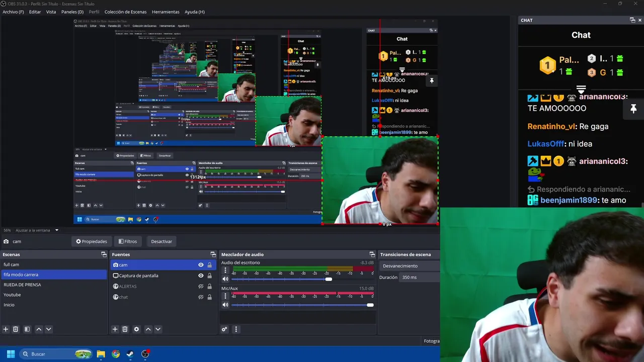
Task: Delete selected scene with trash icon
Action: [x=16, y=329]
